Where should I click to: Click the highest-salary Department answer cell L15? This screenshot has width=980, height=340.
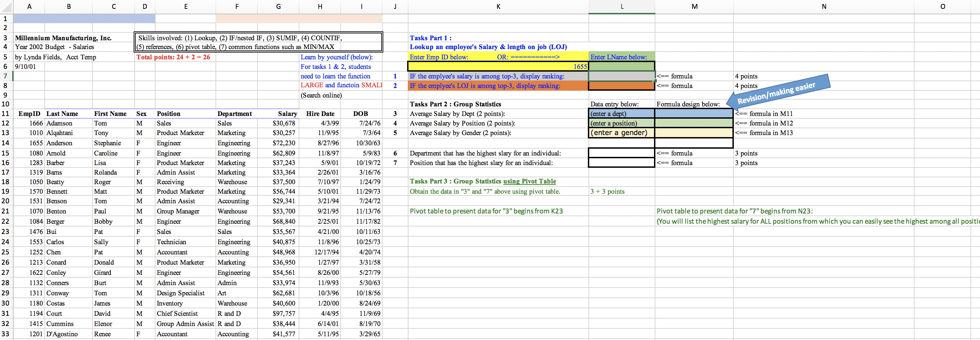tap(622, 153)
